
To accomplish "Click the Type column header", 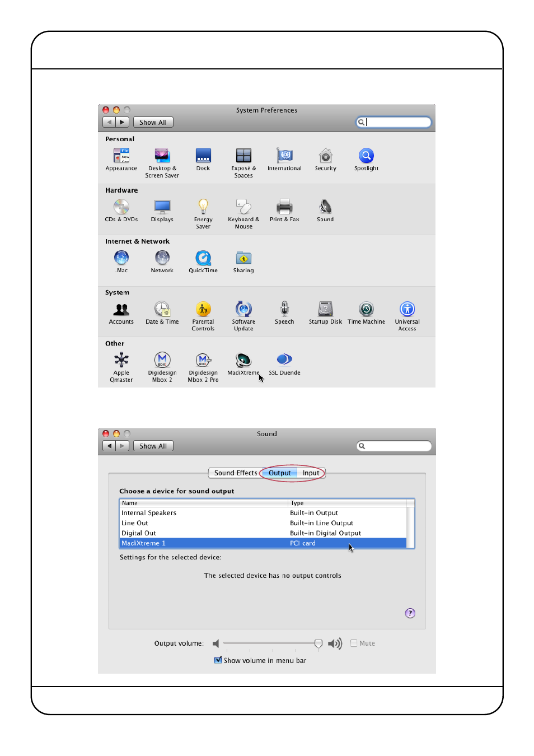I will click(347, 503).
